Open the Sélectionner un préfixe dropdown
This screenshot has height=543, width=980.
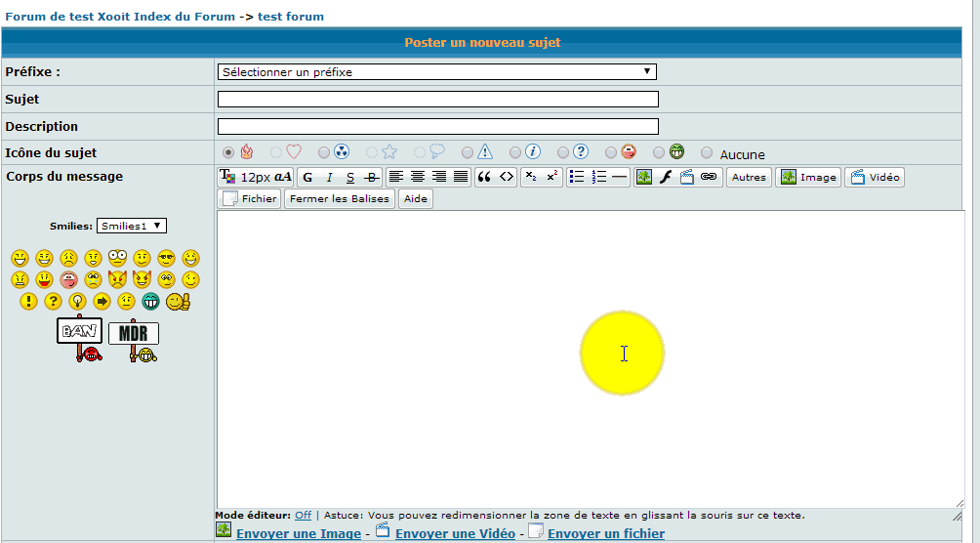coord(437,72)
